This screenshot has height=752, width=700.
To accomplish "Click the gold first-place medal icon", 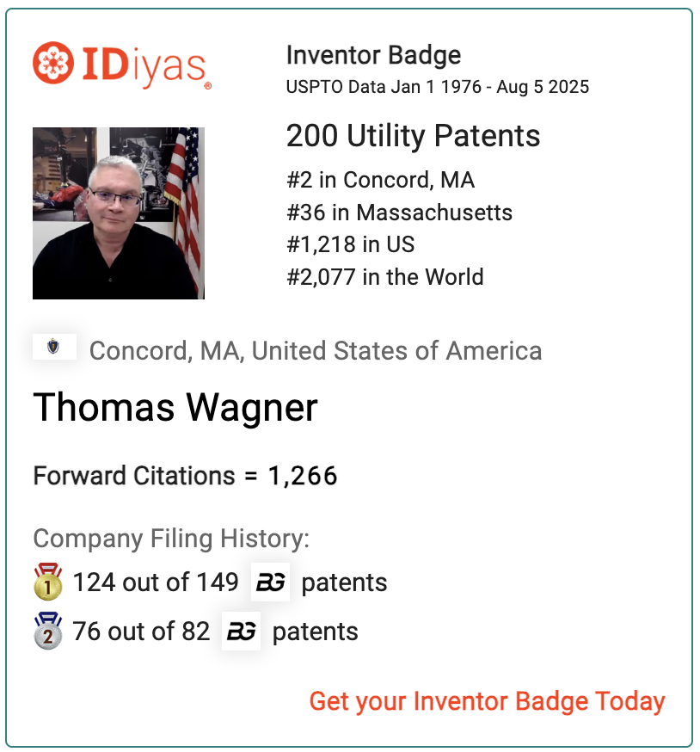I will (x=48, y=582).
